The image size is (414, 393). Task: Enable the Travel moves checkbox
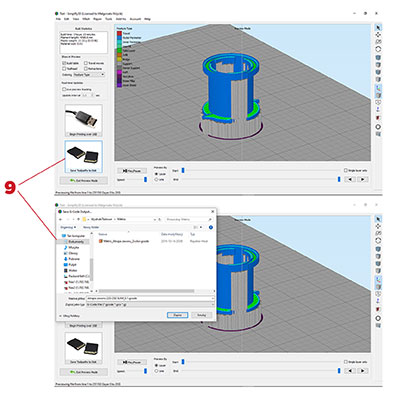click(x=86, y=63)
